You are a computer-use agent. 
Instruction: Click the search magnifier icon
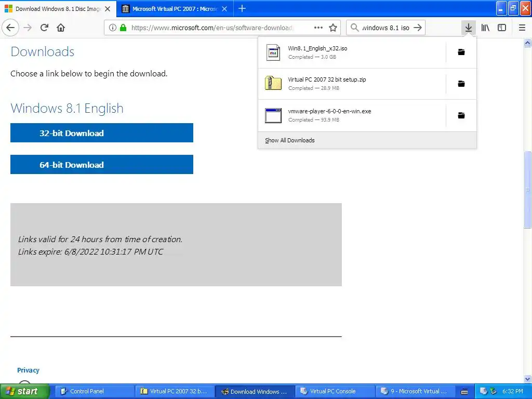point(354,28)
